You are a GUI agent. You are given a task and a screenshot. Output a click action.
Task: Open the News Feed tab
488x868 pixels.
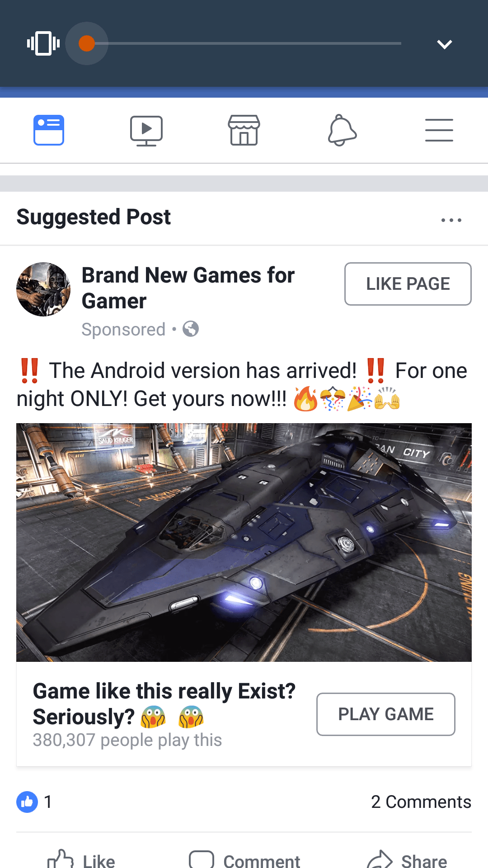[x=49, y=130]
